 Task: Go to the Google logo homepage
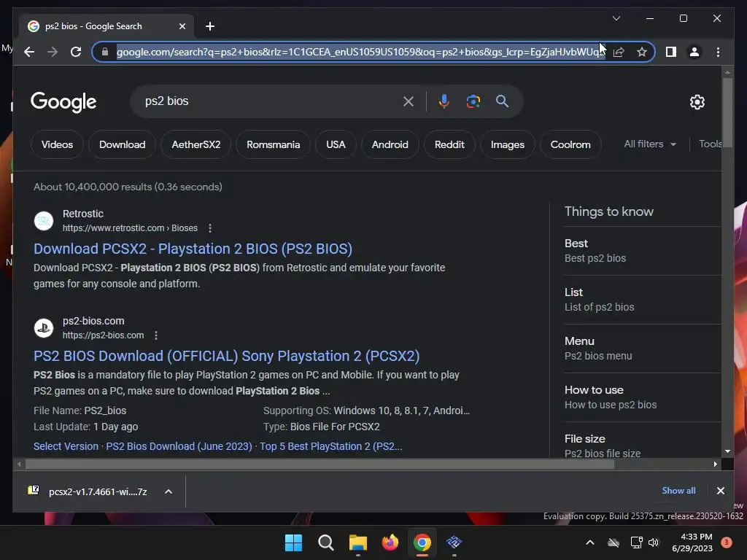63,101
